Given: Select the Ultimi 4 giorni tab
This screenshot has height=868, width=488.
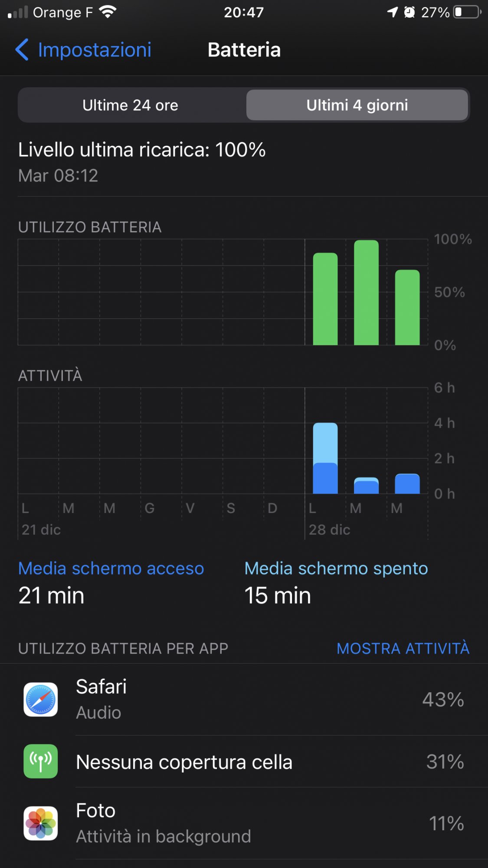Looking at the screenshot, I should click(x=357, y=105).
